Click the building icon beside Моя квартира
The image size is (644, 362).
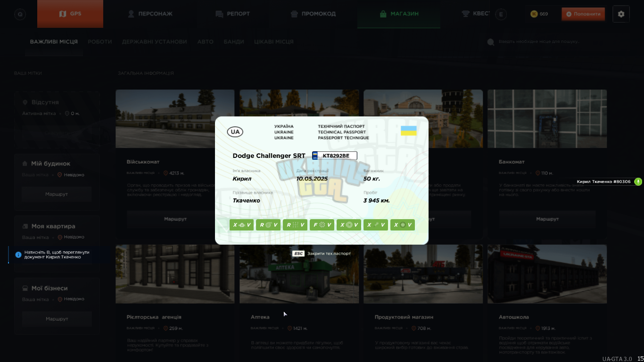pyautogui.click(x=25, y=226)
